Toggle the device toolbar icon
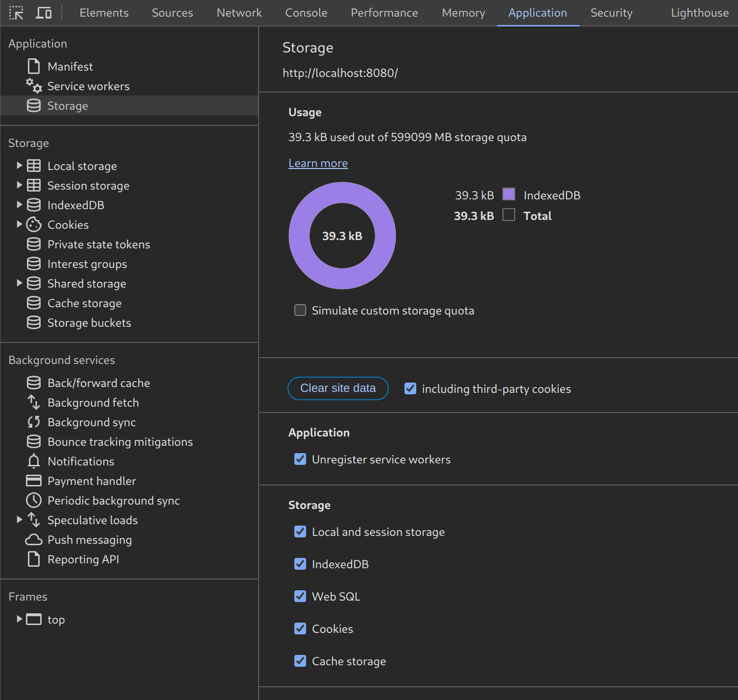Viewport: 738px width, 700px height. click(44, 13)
